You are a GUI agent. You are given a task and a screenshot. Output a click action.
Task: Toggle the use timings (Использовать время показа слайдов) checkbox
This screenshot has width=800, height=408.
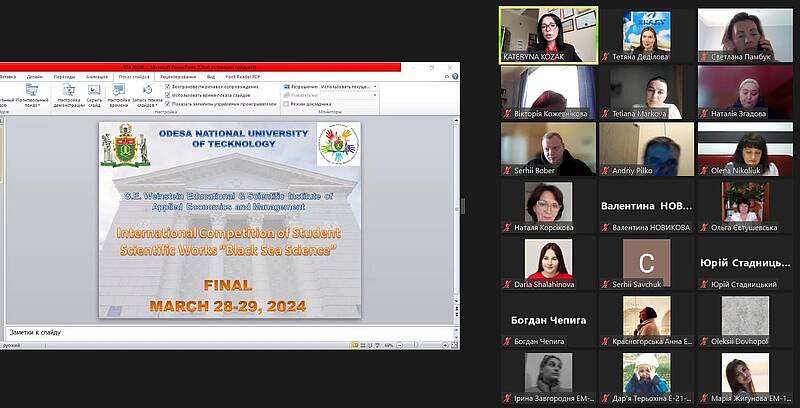167,95
